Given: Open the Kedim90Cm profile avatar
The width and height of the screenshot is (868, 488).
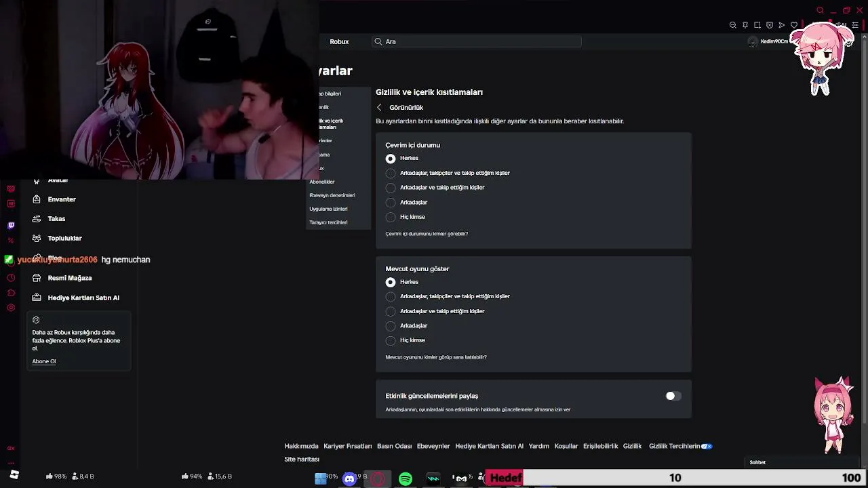Looking at the screenshot, I should point(752,41).
